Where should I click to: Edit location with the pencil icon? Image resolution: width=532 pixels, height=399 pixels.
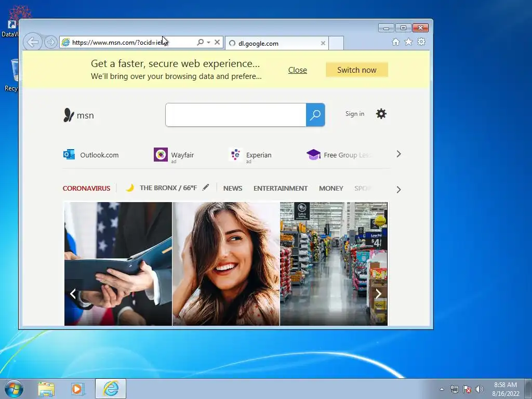206,187
